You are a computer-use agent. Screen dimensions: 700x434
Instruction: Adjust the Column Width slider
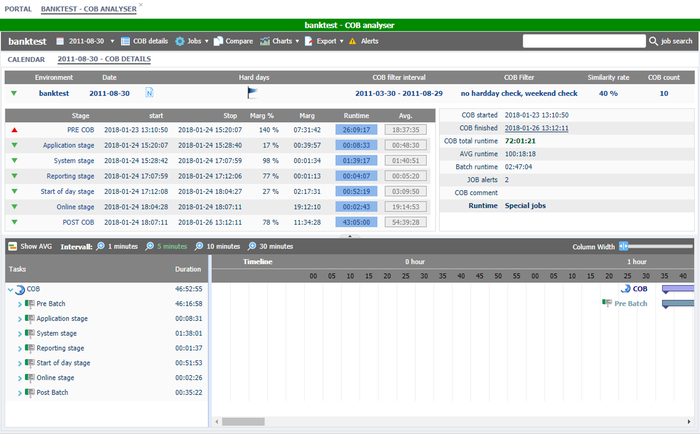(624, 245)
